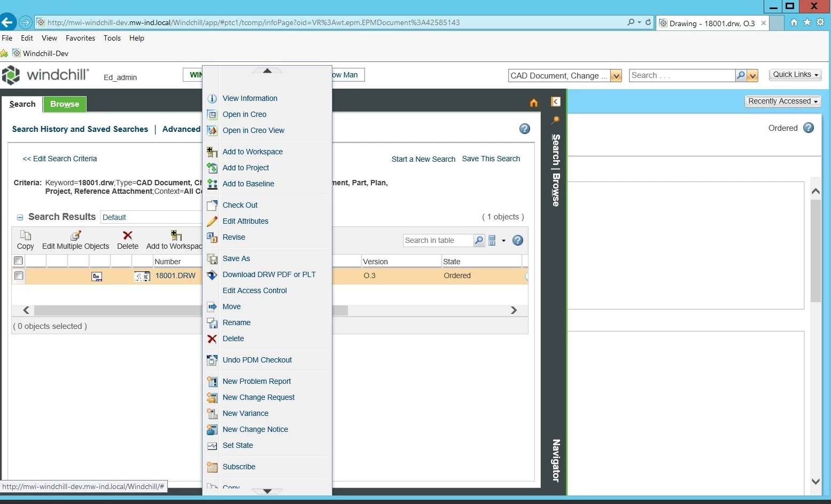Click the Copy toolbar icon in Search Results
This screenshot has width=831, height=504.
click(25, 235)
